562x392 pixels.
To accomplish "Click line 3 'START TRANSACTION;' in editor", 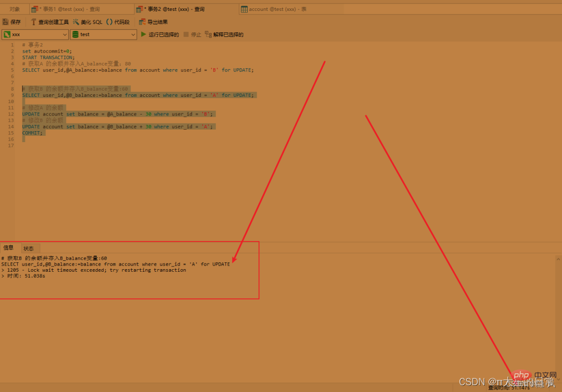I will pyautogui.click(x=48, y=57).
